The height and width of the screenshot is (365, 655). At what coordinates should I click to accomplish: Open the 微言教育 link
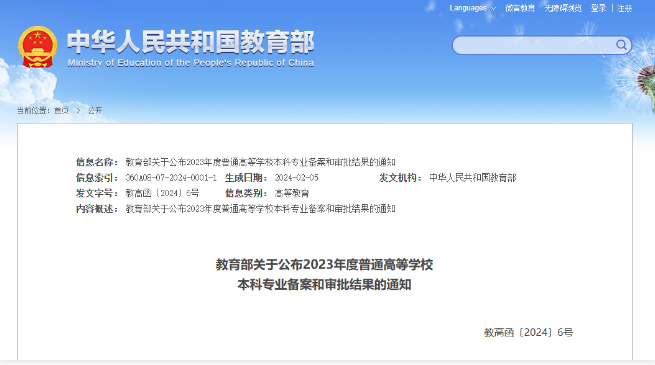[520, 8]
